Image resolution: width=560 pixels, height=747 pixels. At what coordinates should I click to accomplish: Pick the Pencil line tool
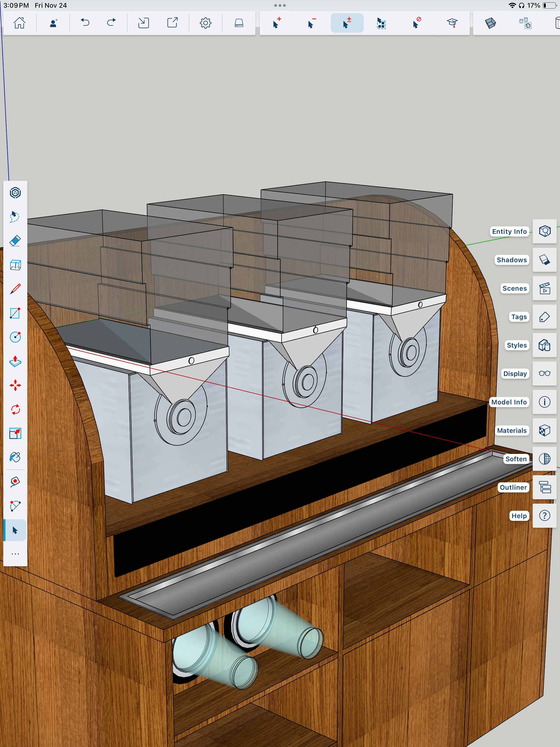[15, 289]
